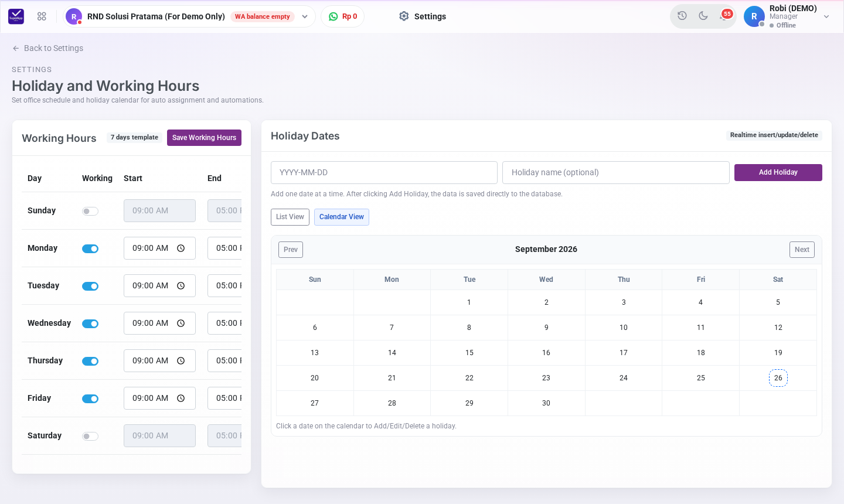Open the history clock icon
The height and width of the screenshot is (504, 844).
pos(682,16)
